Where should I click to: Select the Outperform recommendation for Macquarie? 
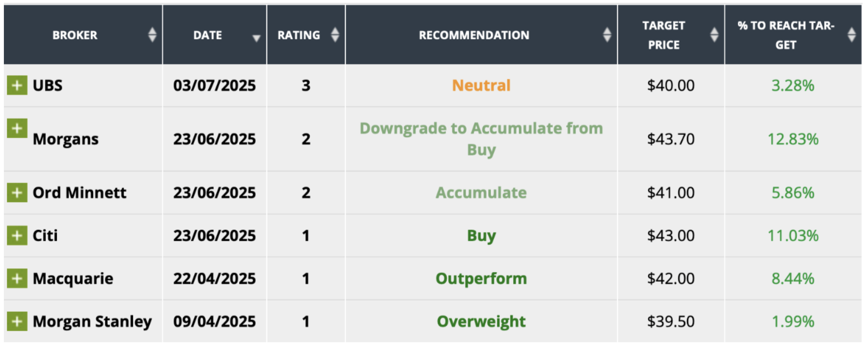coord(481,278)
